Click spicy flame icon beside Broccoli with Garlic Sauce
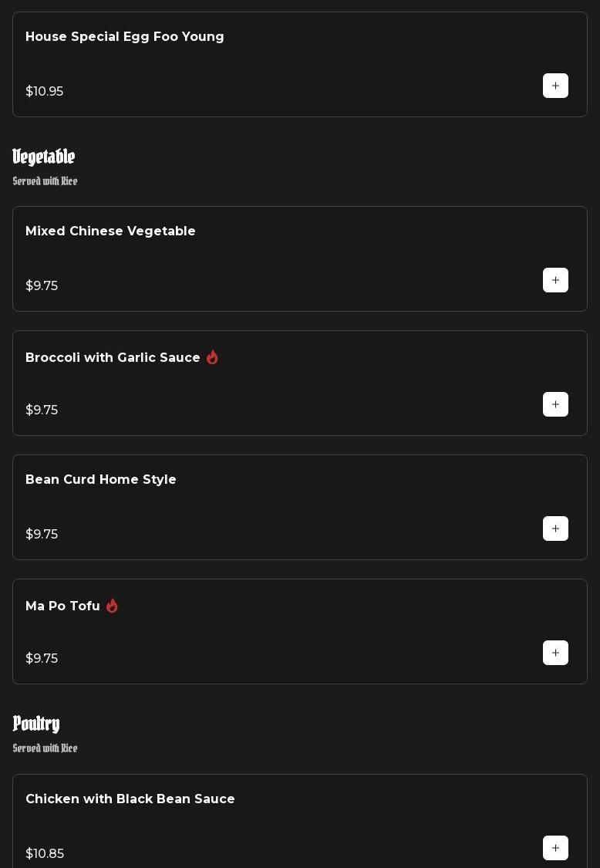This screenshot has height=868, width=600. [212, 357]
